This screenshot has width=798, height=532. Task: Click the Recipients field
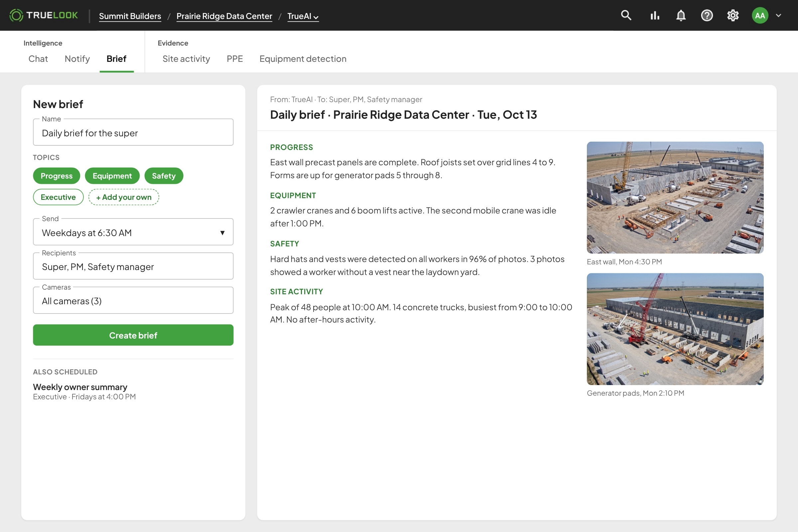coord(133,266)
